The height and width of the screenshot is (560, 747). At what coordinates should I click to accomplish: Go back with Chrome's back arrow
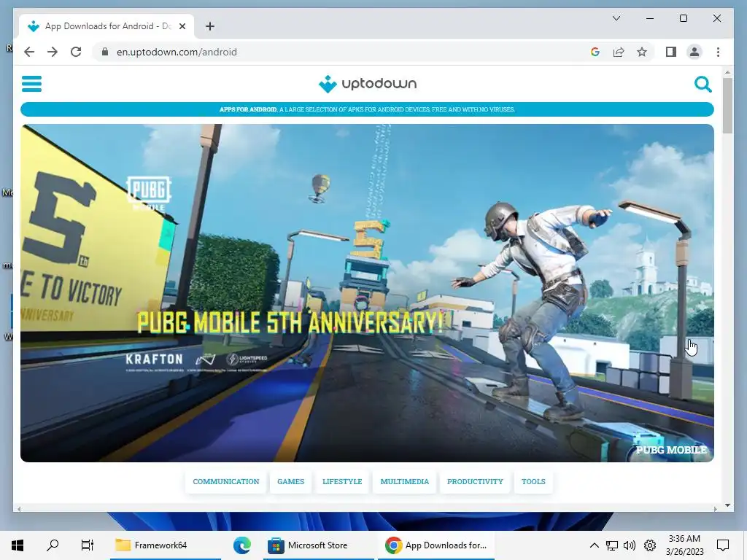click(29, 52)
